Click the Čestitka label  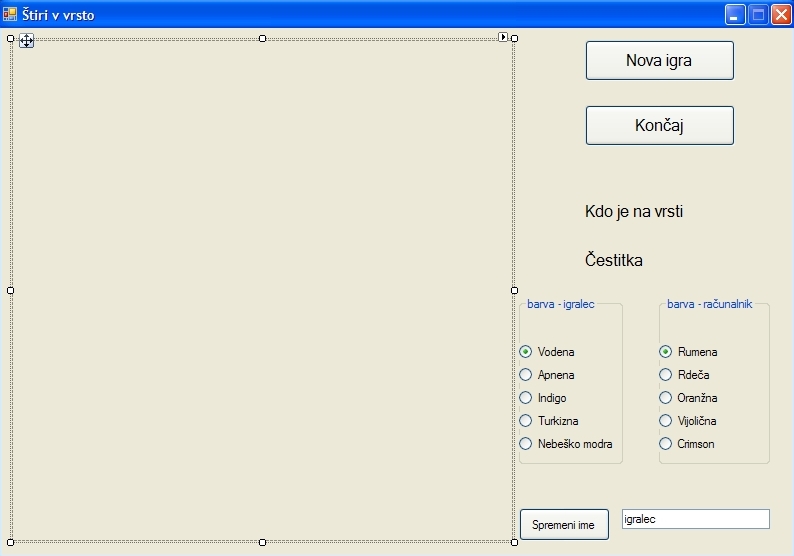[613, 261]
